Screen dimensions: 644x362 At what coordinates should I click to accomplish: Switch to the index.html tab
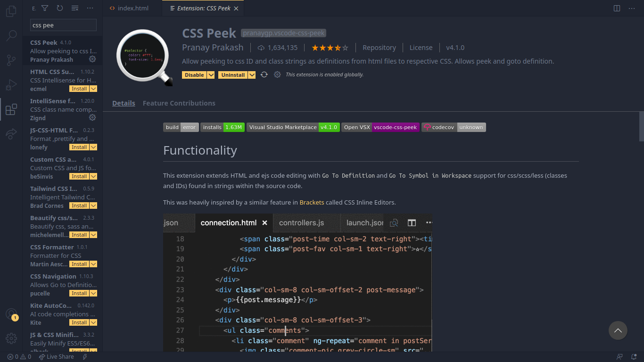pyautogui.click(x=132, y=8)
